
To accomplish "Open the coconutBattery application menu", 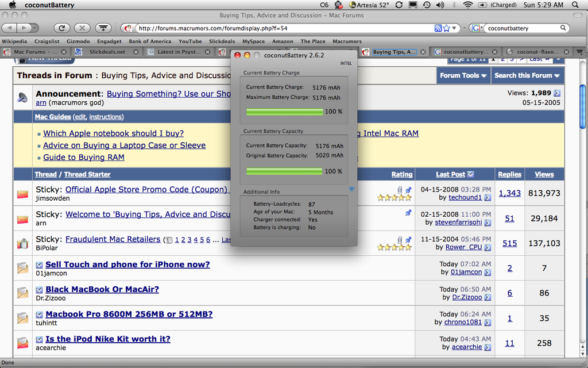I will (x=49, y=5).
